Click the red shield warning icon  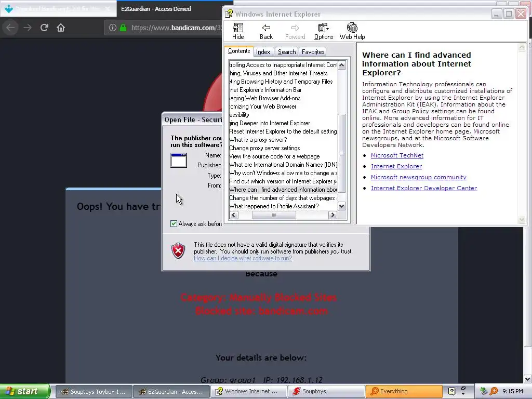click(x=178, y=251)
